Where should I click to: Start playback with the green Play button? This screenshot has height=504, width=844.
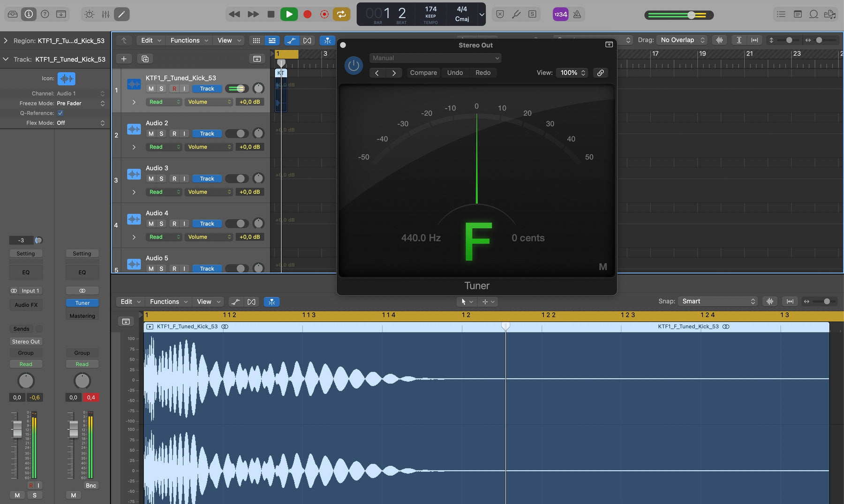coord(289,14)
